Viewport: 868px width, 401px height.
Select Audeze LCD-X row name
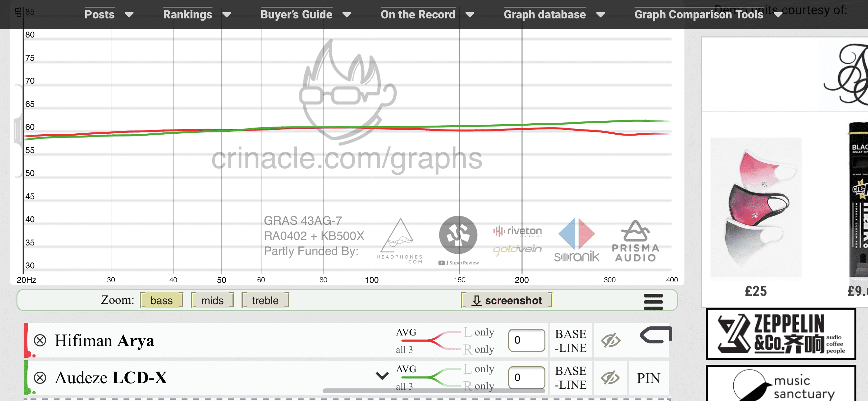click(111, 377)
